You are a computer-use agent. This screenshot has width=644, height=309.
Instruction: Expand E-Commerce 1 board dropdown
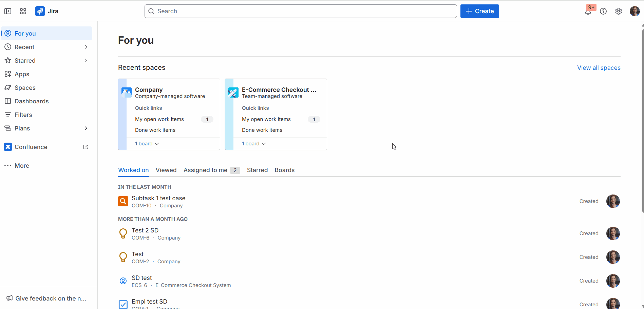(254, 144)
